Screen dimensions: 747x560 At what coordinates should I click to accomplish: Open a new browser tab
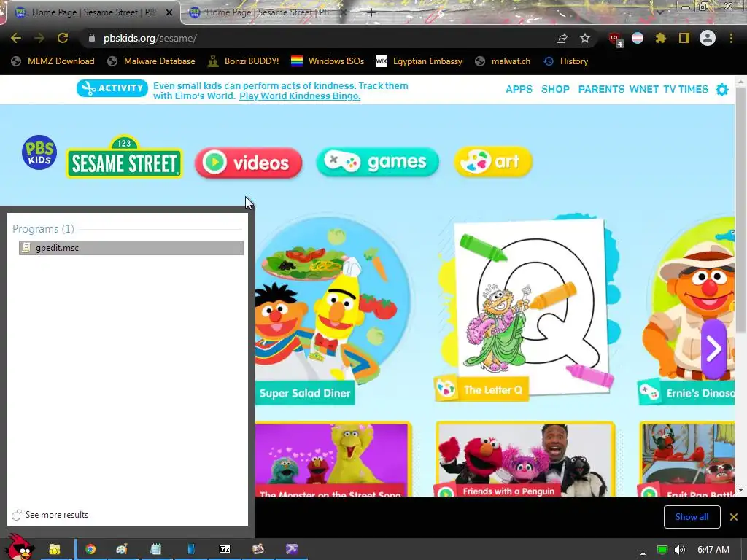click(371, 12)
